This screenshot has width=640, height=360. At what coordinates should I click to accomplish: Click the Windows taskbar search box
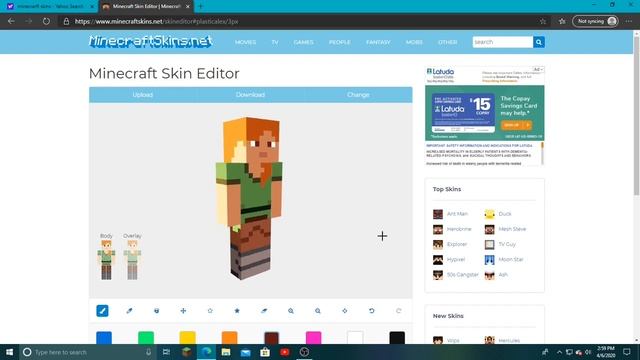click(x=87, y=352)
